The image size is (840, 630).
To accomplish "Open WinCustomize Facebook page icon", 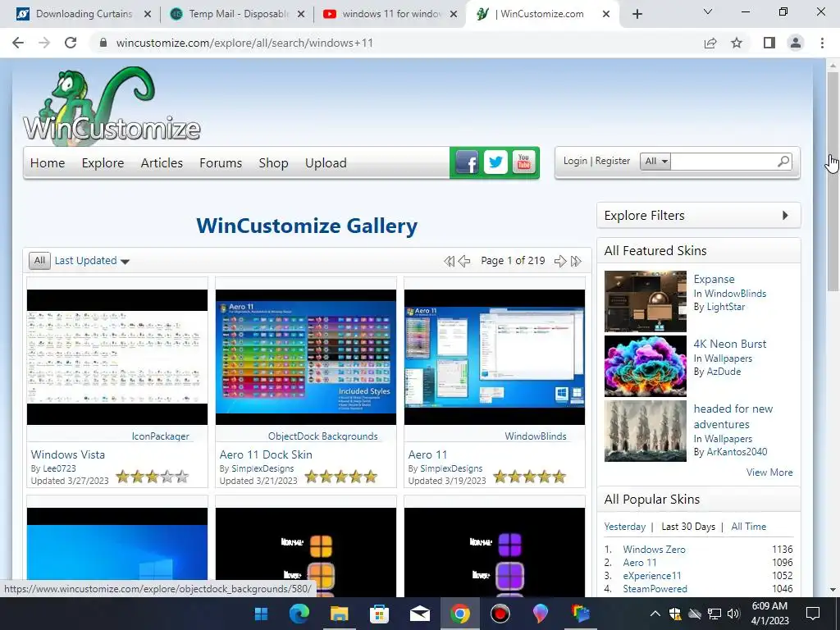I will pos(467,162).
